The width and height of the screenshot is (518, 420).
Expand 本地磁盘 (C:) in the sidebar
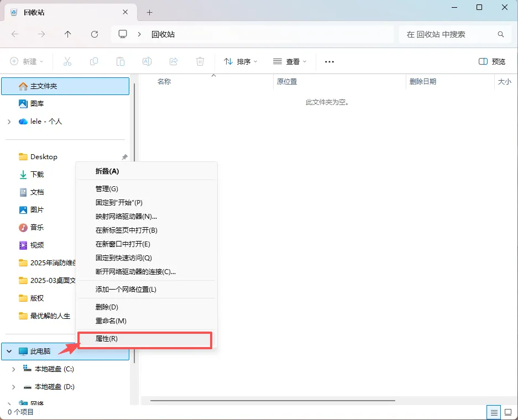(13, 369)
